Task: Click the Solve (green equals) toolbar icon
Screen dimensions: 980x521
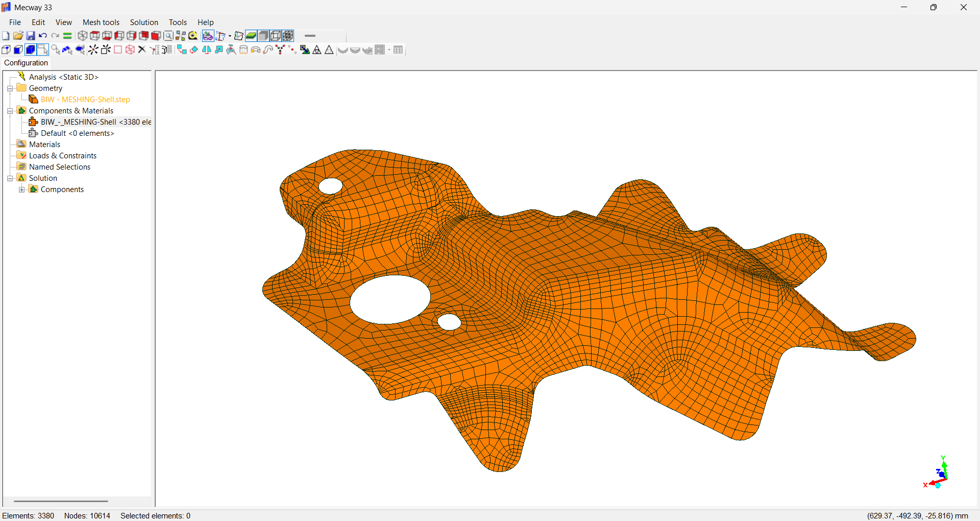Action: [67, 36]
